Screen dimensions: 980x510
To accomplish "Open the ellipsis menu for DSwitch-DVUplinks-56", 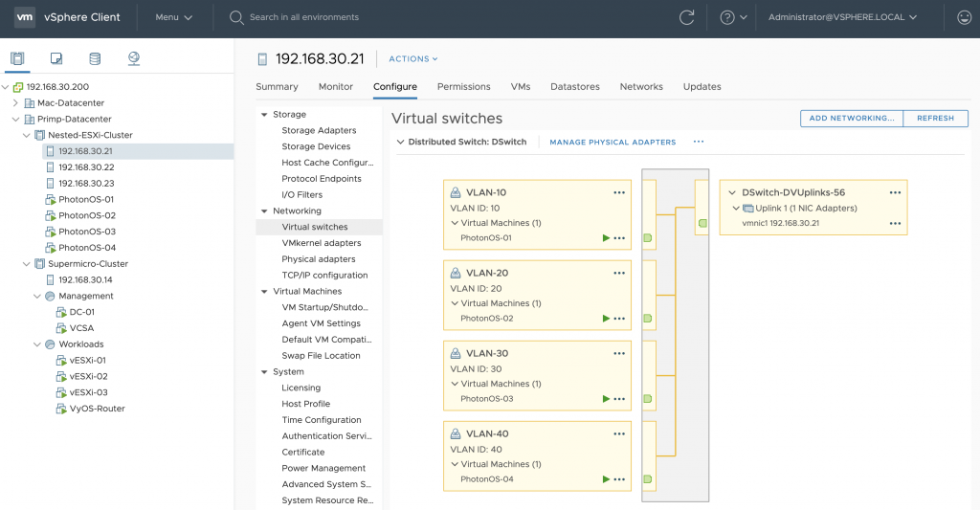I will (x=895, y=192).
